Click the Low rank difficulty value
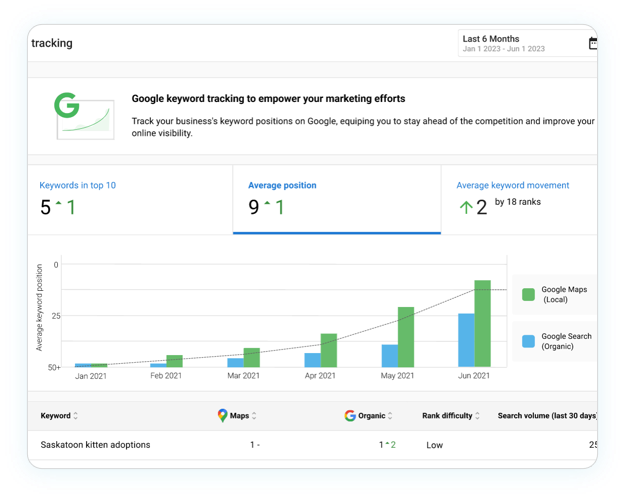Image resolution: width=625 pixels, height=498 pixels. (434, 445)
